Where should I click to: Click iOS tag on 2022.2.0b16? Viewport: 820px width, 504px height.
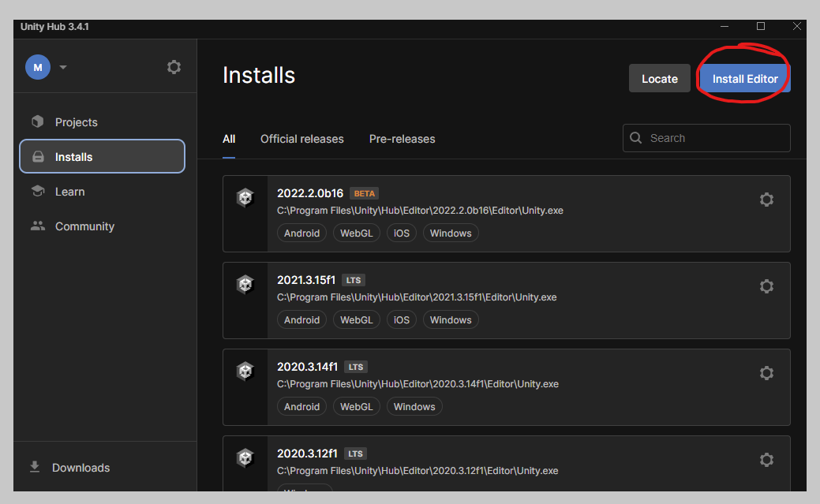[x=402, y=233]
